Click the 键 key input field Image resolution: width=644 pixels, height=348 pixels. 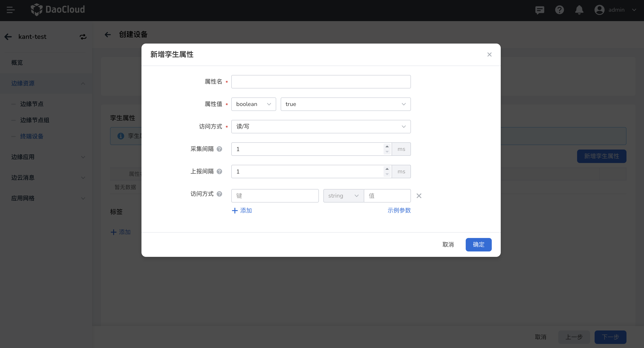coord(275,196)
